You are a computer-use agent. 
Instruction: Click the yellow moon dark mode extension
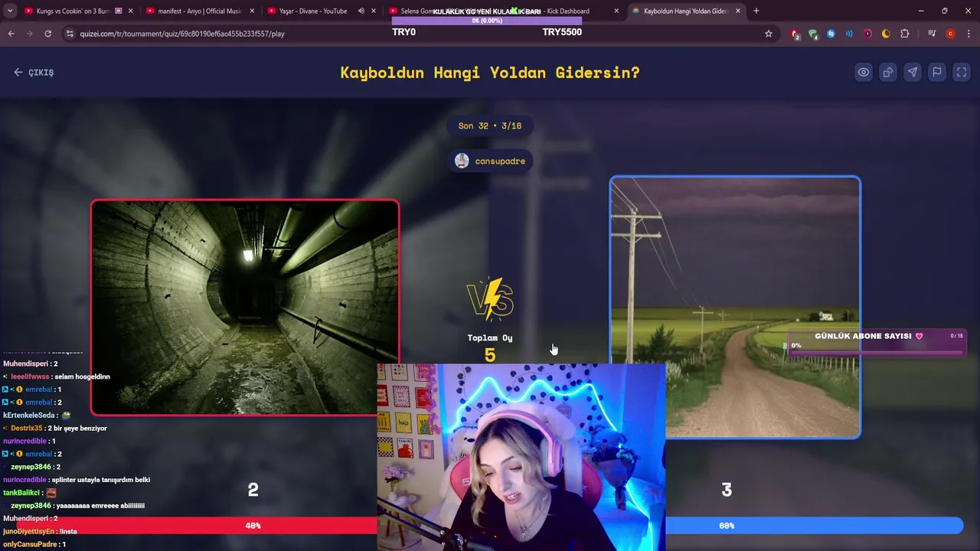click(886, 34)
